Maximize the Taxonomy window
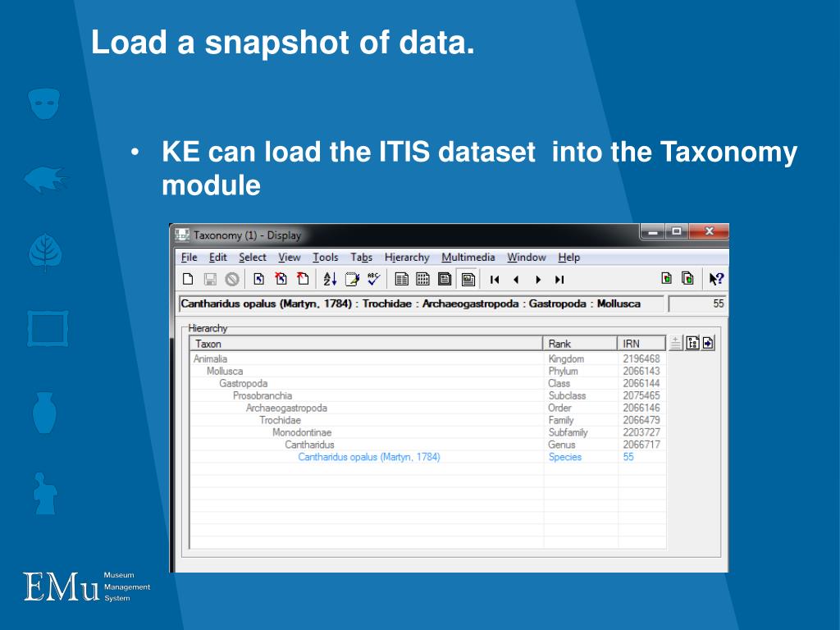Screen dimensions: 840x630 pyautogui.click(x=677, y=231)
